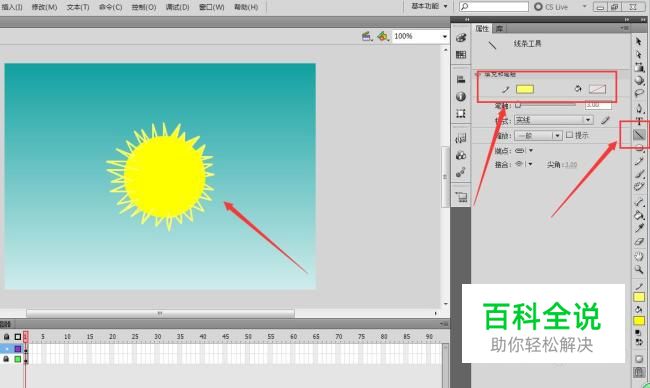Image resolution: width=650 pixels, height=388 pixels.
Task: Activate the Pen tool
Action: pyautogui.click(x=639, y=108)
